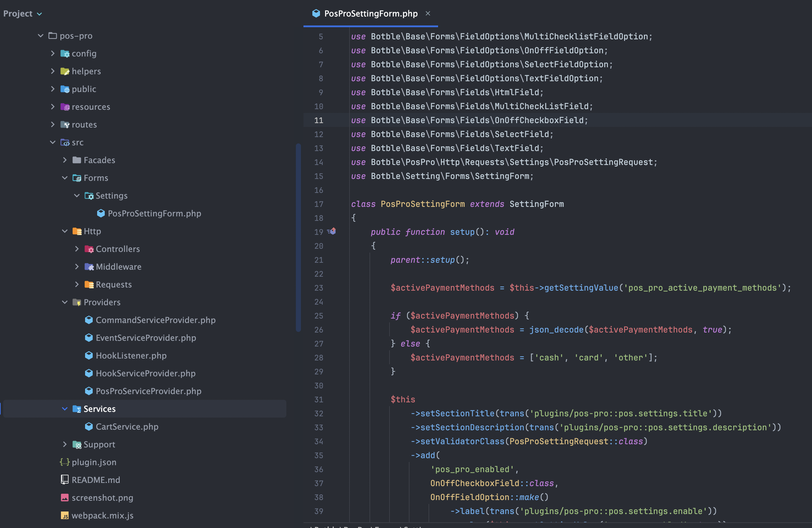This screenshot has width=812, height=528.
Task: Expand the routes folder
Action: 53,124
